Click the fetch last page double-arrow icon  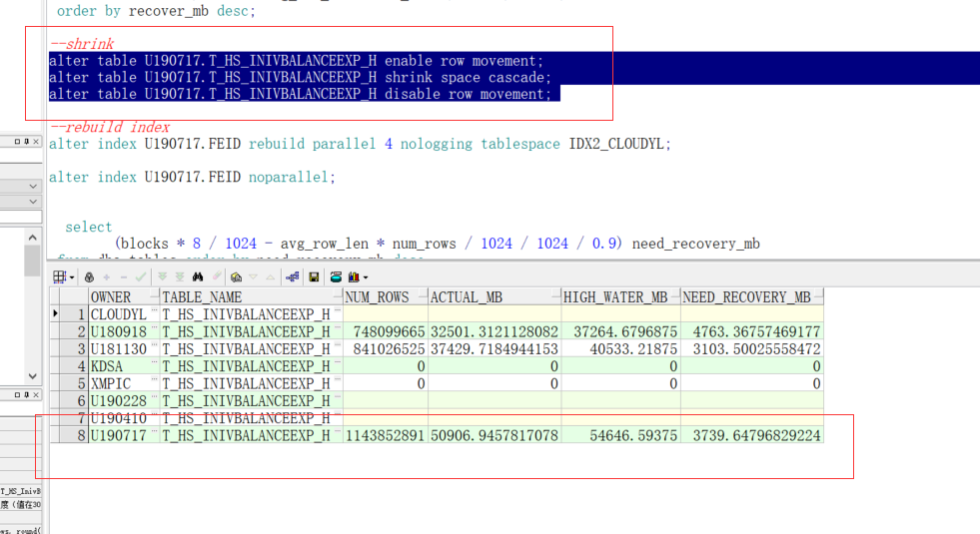[180, 276]
